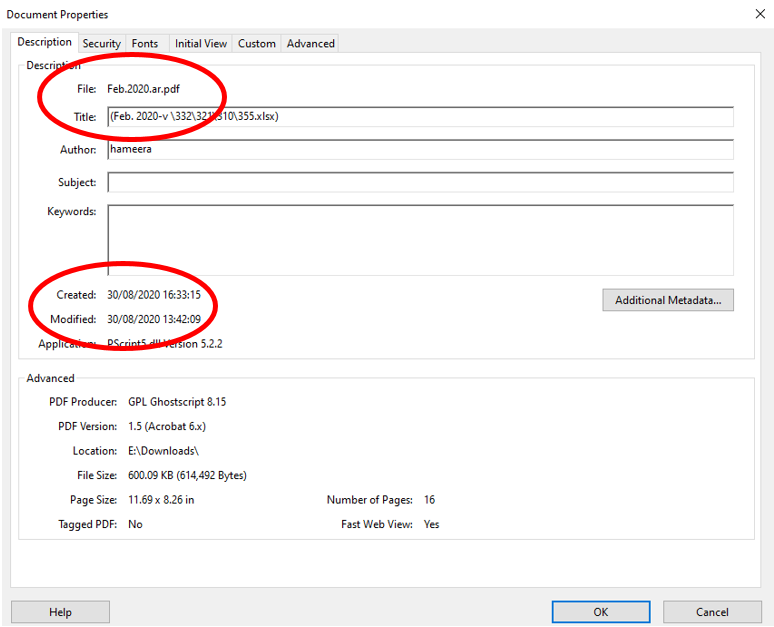Click the empty Subject field

(x=420, y=182)
